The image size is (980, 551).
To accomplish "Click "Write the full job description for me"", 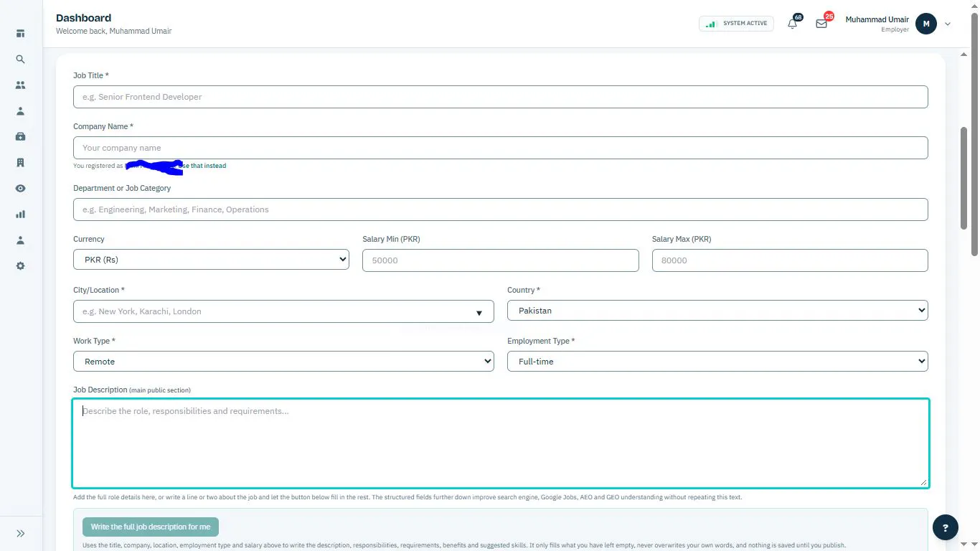I will pos(151,527).
